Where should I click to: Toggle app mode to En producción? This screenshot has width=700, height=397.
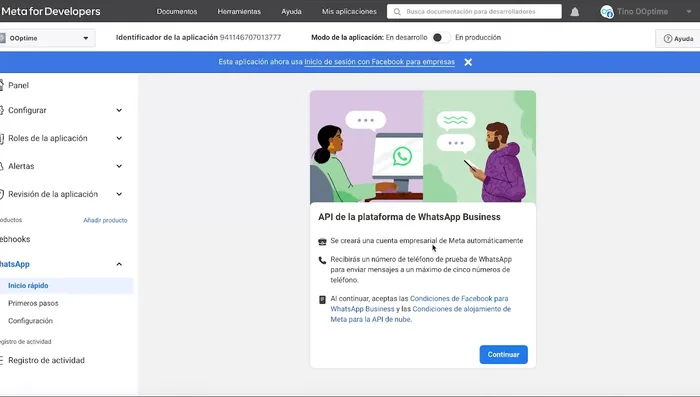point(441,38)
